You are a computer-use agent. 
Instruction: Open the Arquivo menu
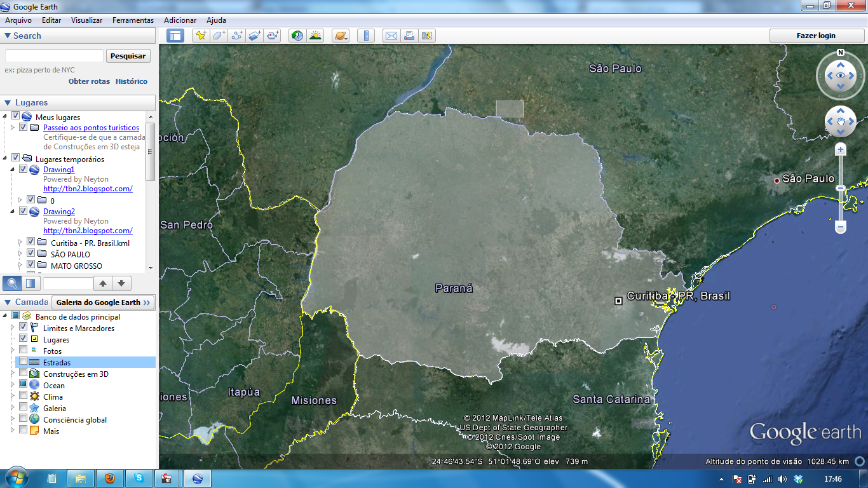pyautogui.click(x=18, y=20)
